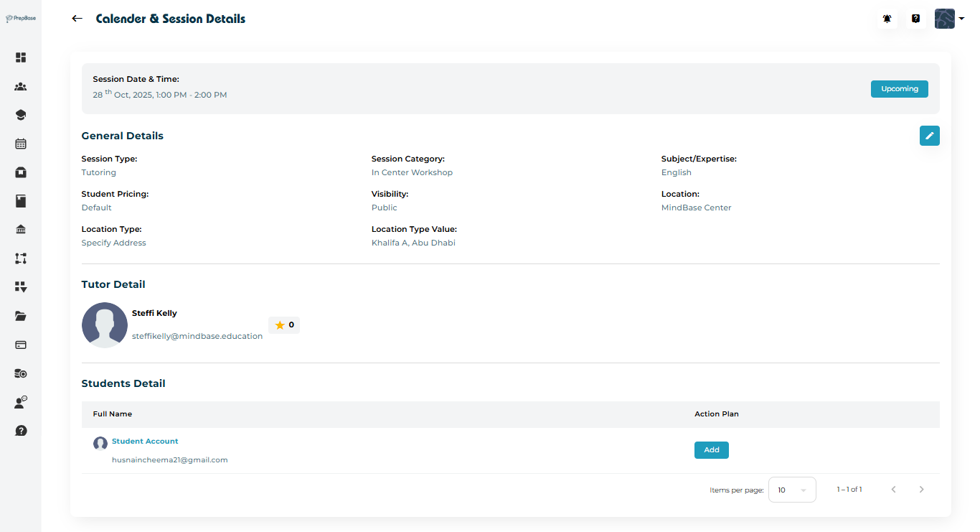Go to previous page of students

893,490
